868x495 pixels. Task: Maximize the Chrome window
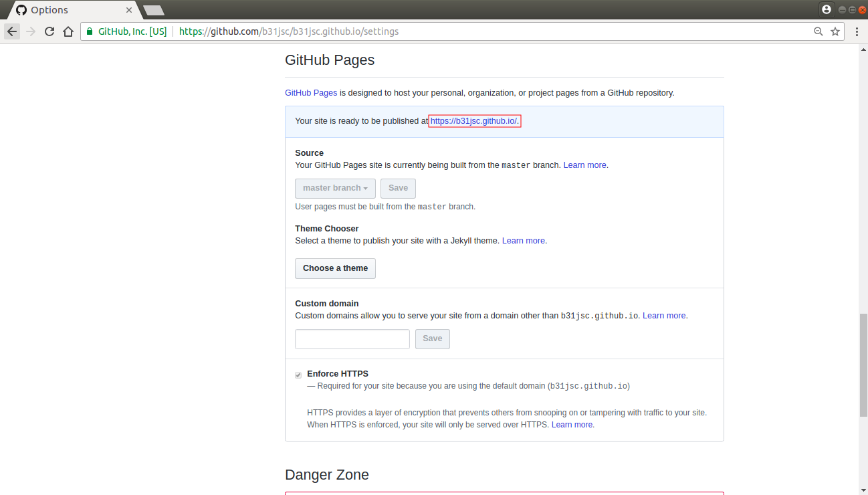(852, 9)
